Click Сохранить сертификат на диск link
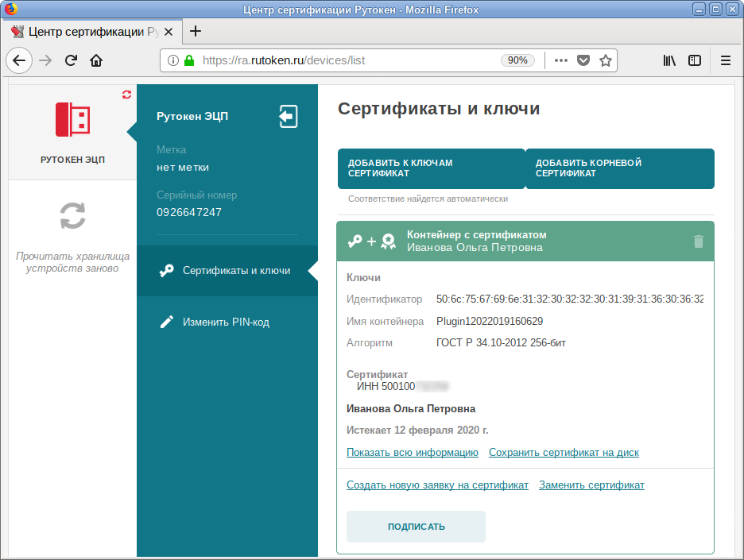This screenshot has height=560, width=744. [564, 452]
